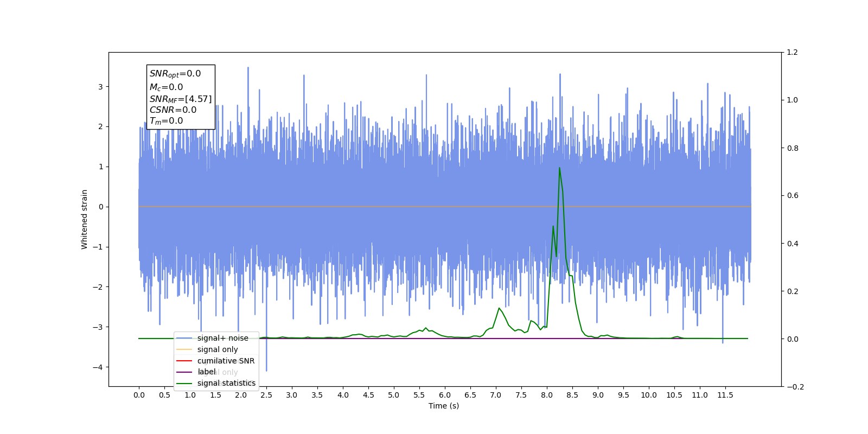Click the x-axis tick label 8.0

click(547, 395)
